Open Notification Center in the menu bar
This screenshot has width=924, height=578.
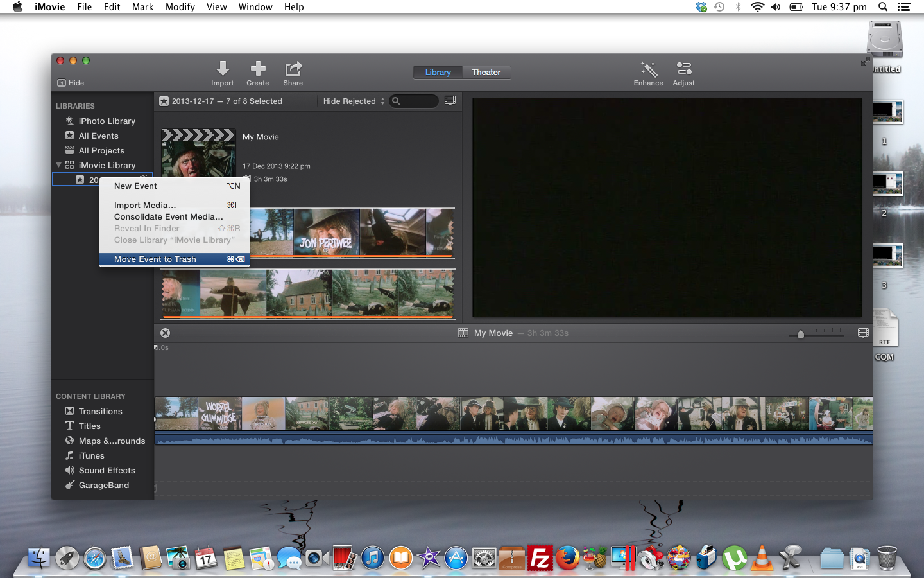click(904, 7)
